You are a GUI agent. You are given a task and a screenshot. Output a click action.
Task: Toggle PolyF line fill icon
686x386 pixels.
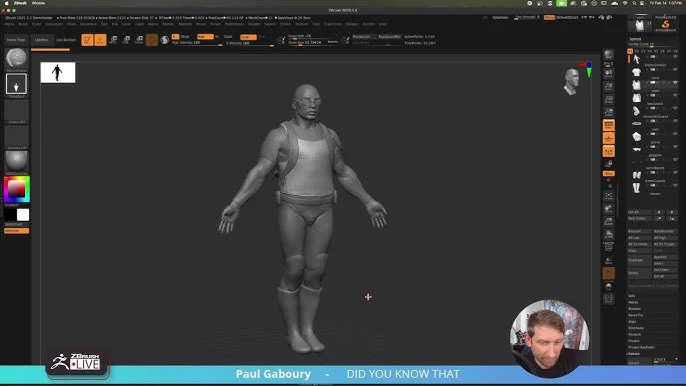[x=609, y=247]
